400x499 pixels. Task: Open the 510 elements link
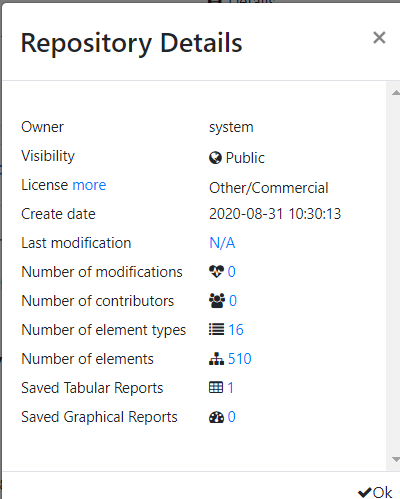240,359
